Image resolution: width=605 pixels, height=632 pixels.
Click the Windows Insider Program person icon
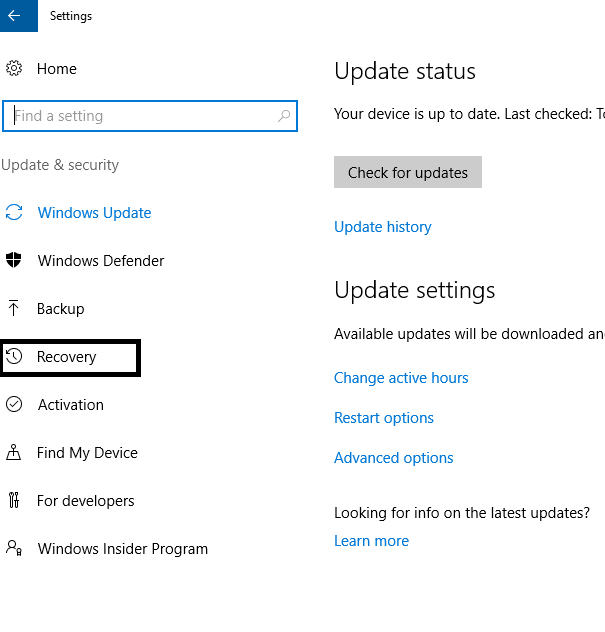[x=14, y=549]
